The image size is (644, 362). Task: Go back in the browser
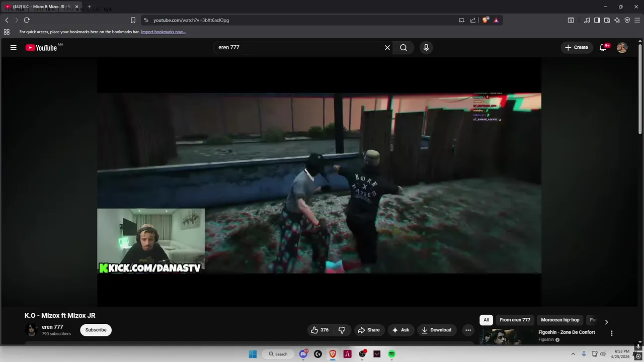pyautogui.click(x=7, y=20)
